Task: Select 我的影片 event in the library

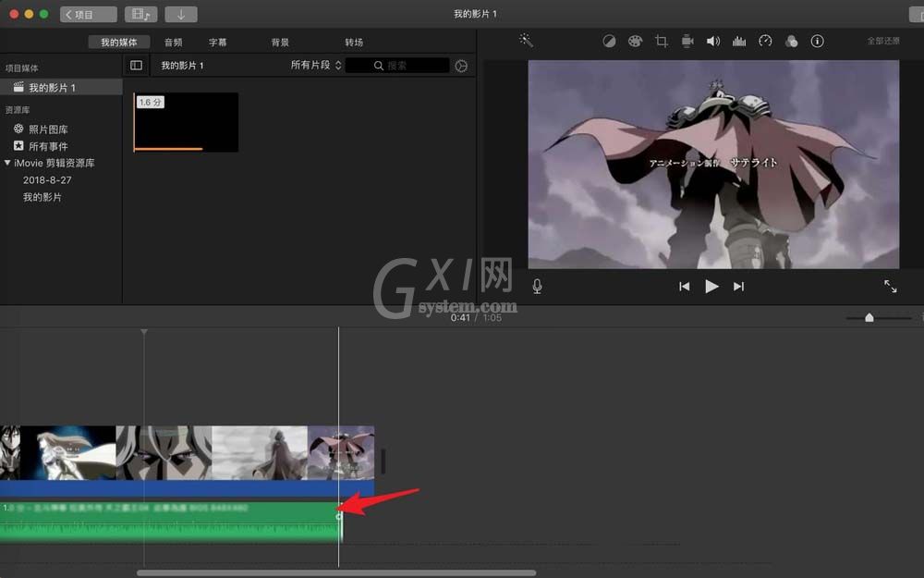Action: [x=43, y=197]
